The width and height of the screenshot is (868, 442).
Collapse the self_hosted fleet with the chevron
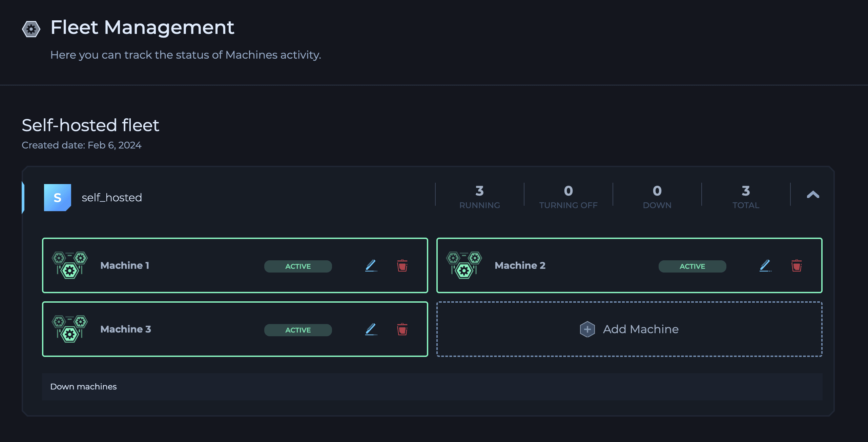pyautogui.click(x=813, y=195)
